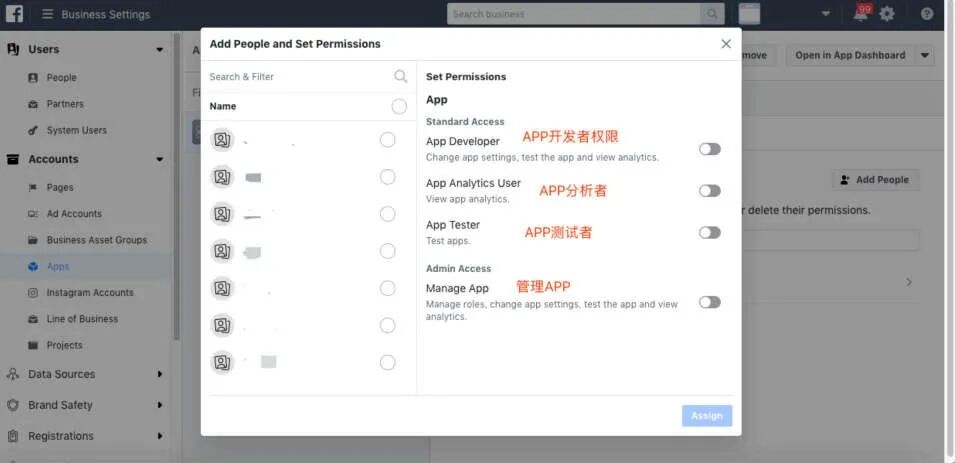This screenshot has height=463, width=955.
Task: Click the search icon in Search & Filter
Action: click(x=400, y=76)
